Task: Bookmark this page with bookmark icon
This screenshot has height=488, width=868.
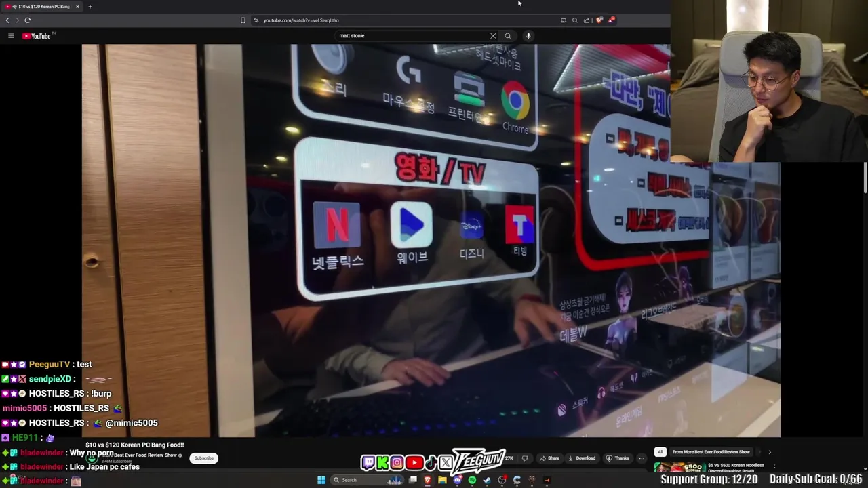Action: point(243,20)
